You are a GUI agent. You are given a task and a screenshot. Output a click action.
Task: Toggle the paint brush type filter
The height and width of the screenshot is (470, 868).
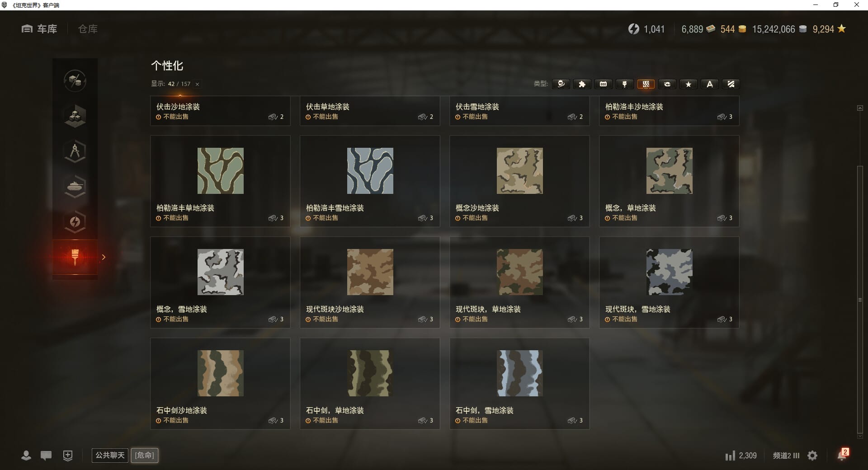coord(624,84)
